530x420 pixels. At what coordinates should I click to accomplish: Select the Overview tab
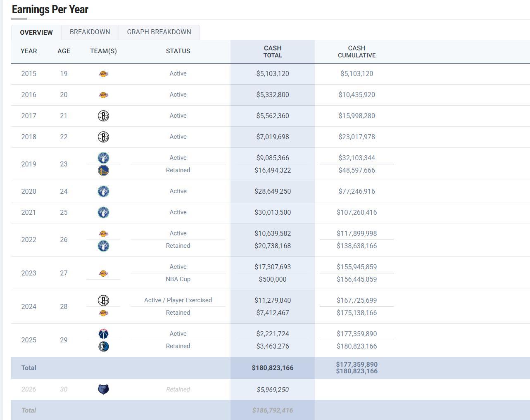[36, 32]
